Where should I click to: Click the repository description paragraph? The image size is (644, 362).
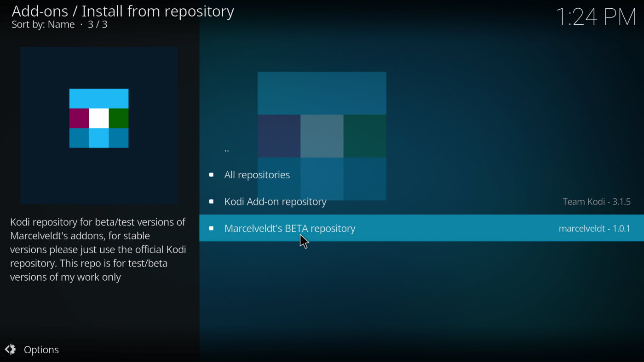pos(98,249)
